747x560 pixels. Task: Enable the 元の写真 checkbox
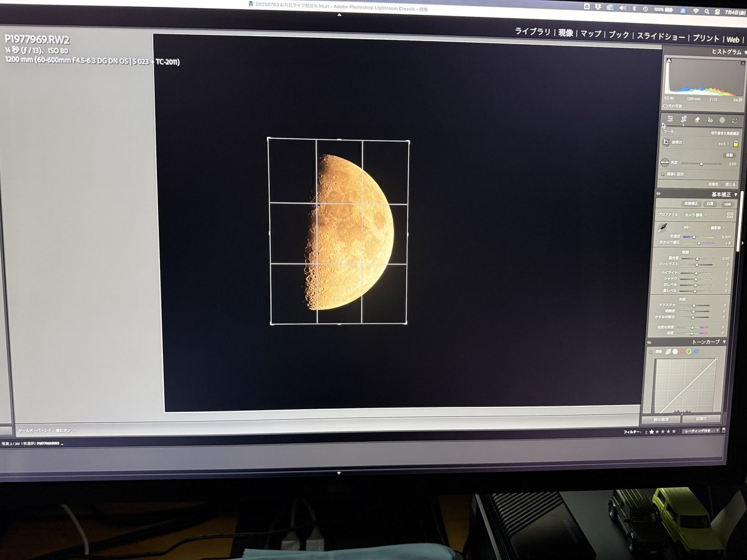(665, 106)
